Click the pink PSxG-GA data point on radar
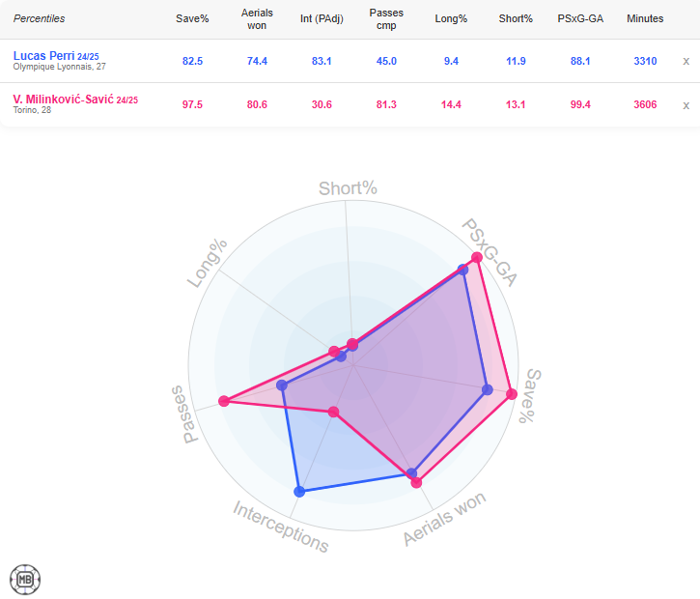 [x=477, y=257]
